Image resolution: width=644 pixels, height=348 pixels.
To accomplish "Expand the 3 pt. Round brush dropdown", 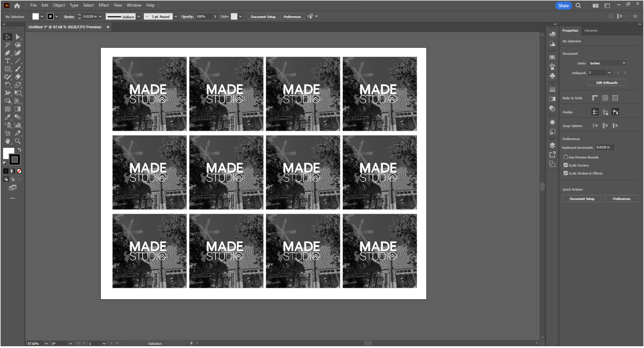I will pyautogui.click(x=176, y=17).
